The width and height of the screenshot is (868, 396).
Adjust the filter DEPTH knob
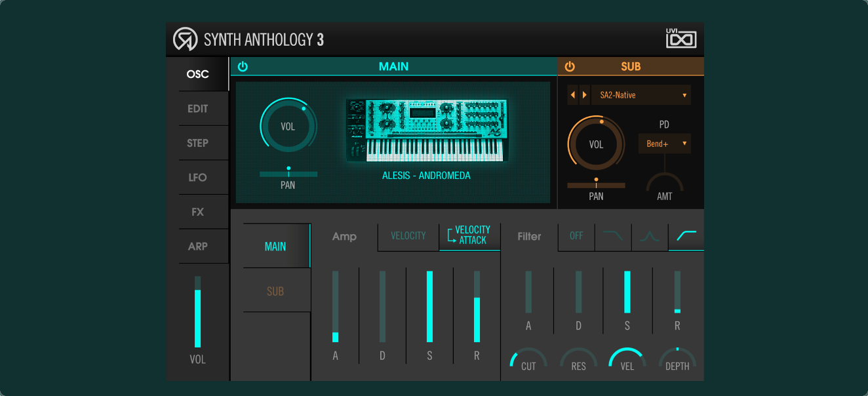(x=677, y=359)
